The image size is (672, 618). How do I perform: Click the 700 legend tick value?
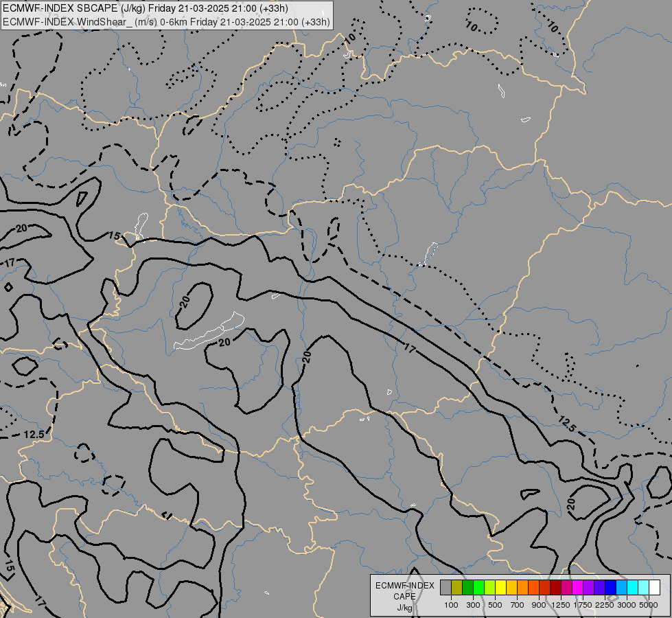518,605
